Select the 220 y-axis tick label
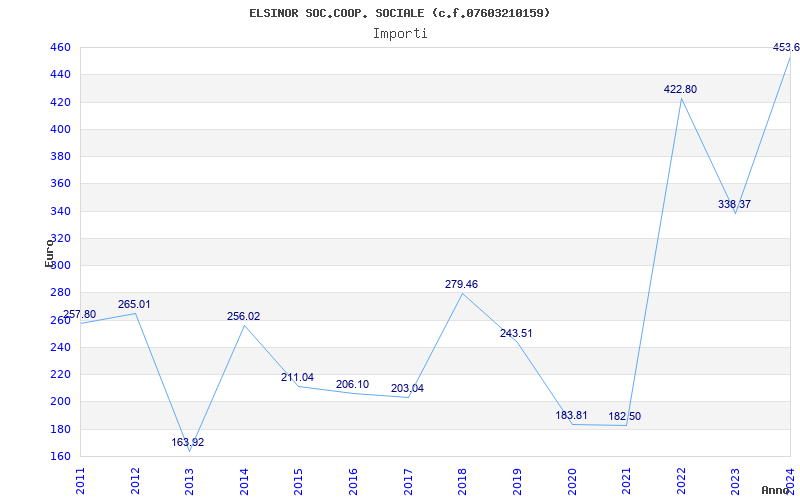This screenshot has width=800, height=500. 60,374
